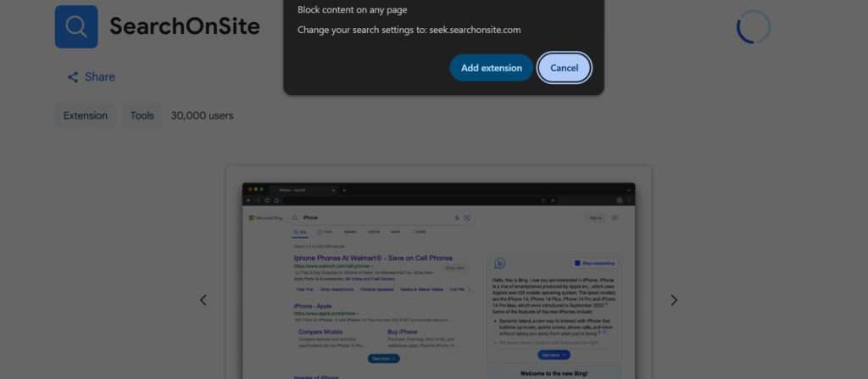Click the Walmart iPhone result link in preview

tap(373, 259)
